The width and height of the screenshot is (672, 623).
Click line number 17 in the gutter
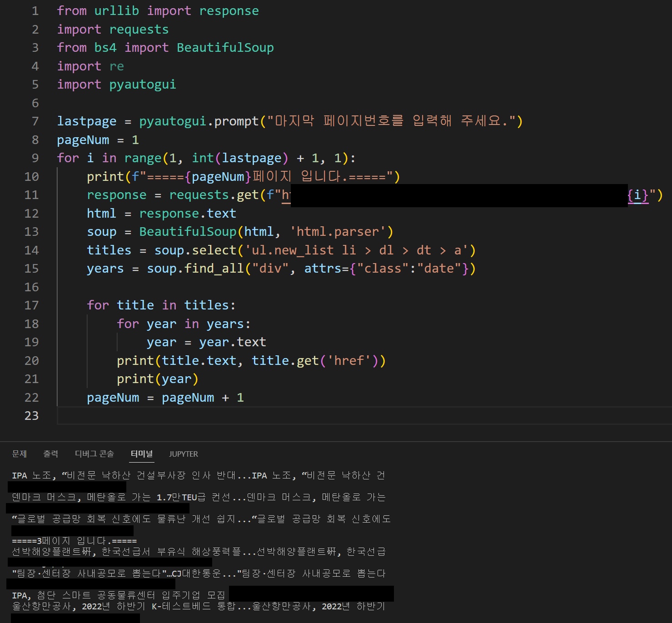tap(31, 305)
